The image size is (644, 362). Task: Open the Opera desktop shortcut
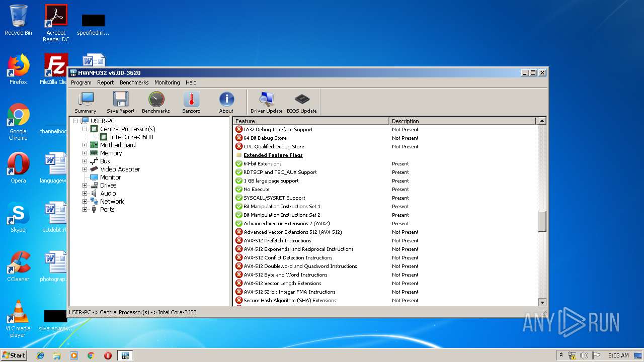[x=18, y=168]
